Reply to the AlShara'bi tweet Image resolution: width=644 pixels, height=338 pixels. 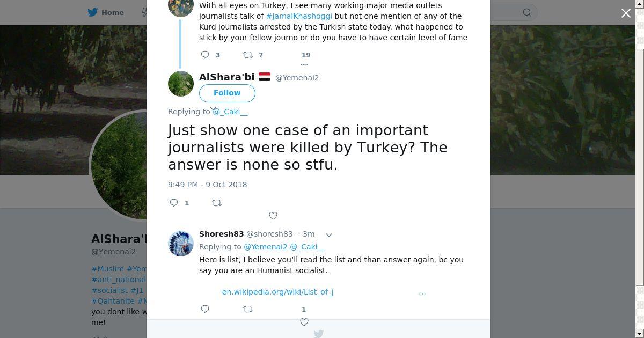174,203
